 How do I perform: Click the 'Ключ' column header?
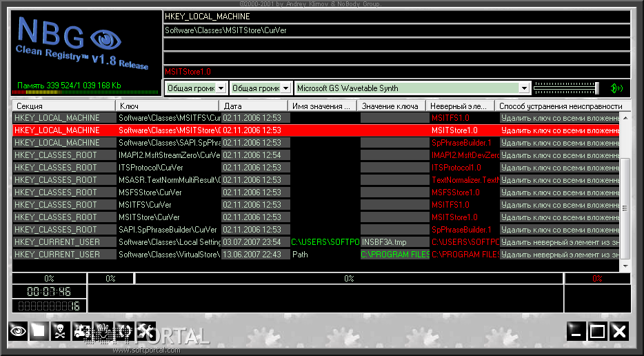pyautogui.click(x=168, y=106)
